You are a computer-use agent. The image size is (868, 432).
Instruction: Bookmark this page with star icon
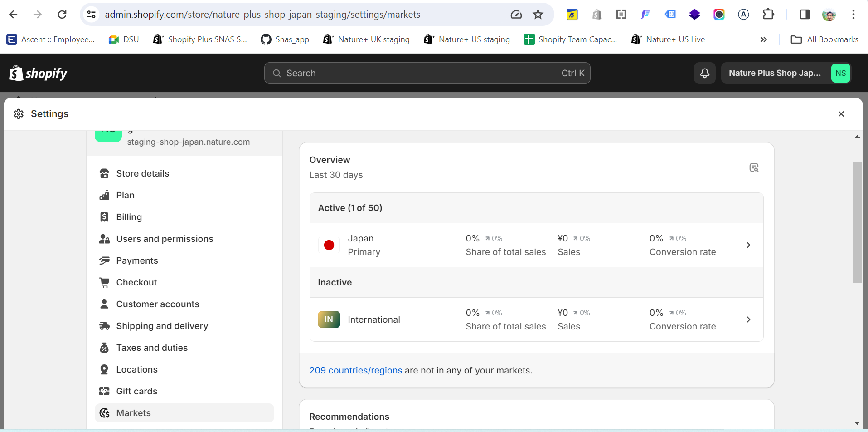coord(538,15)
